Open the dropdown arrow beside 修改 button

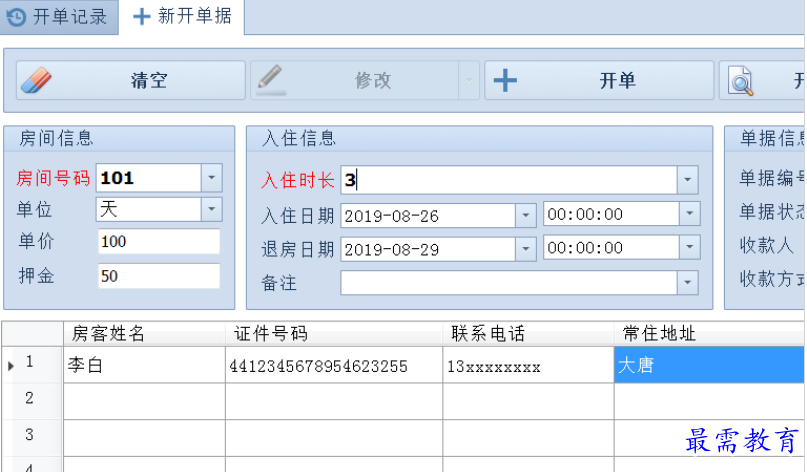467,81
